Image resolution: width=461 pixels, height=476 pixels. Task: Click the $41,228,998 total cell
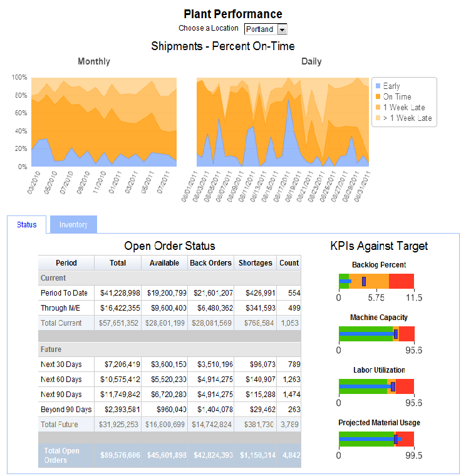click(x=118, y=293)
